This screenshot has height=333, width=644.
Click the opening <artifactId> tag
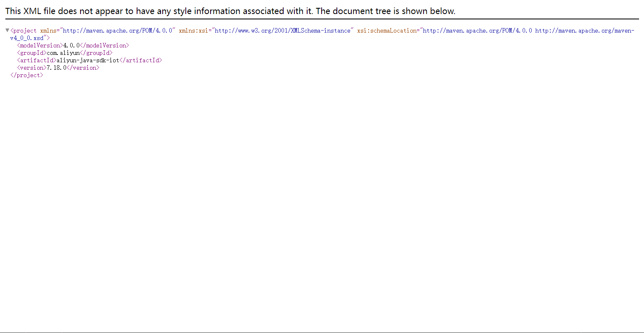[x=37, y=60]
